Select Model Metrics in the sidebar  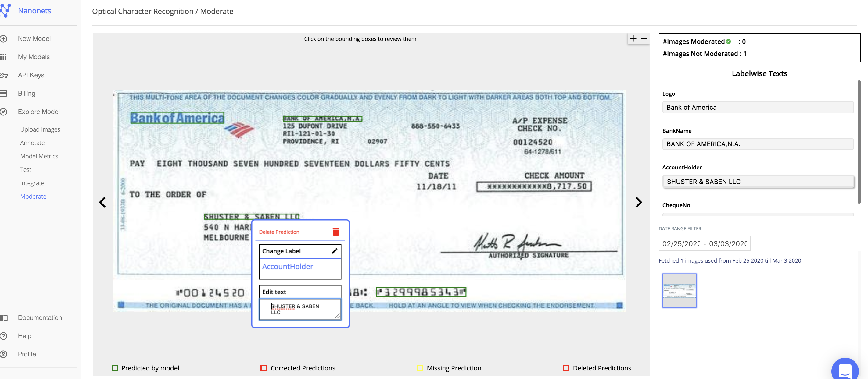point(39,156)
